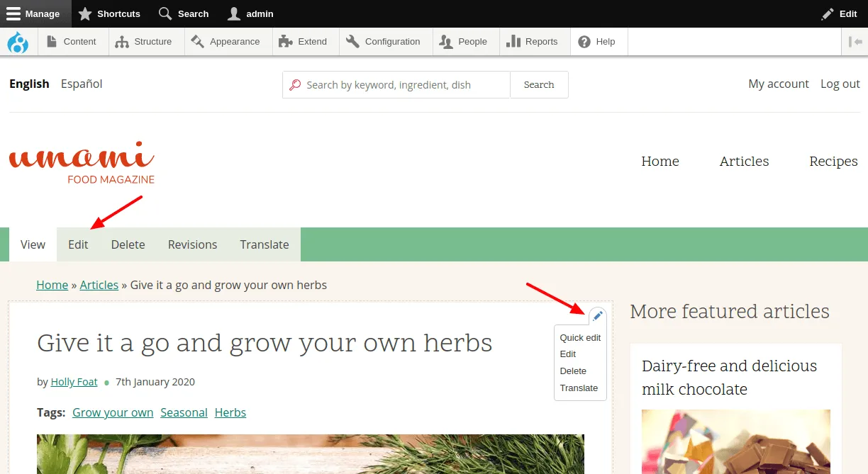
Task: Open Dairy-free and delicious milk chocolate article
Action: coord(729,378)
